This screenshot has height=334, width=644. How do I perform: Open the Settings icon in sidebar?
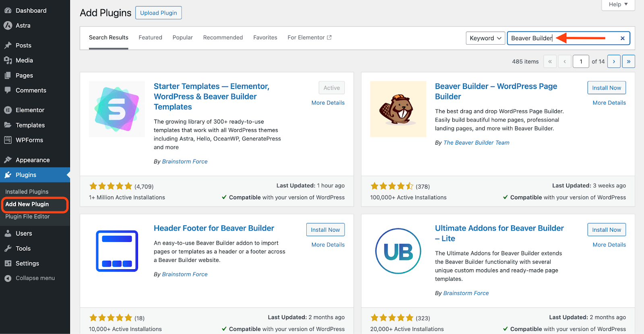(x=8, y=263)
